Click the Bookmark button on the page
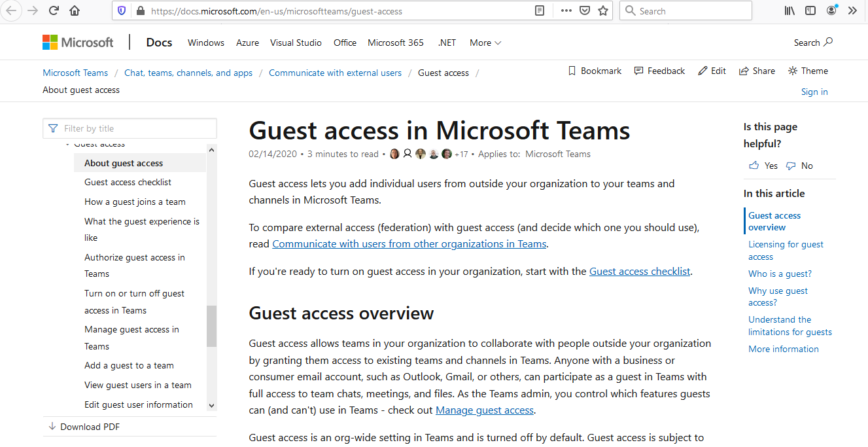This screenshot has width=868, height=447. click(595, 71)
